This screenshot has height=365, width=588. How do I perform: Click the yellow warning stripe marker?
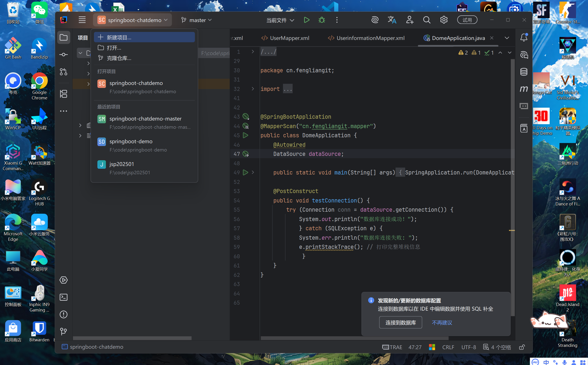(x=512, y=230)
